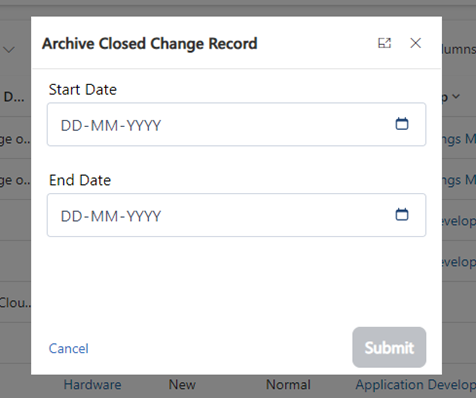Click the Start Date label
The image size is (476, 398).
pyautogui.click(x=83, y=90)
